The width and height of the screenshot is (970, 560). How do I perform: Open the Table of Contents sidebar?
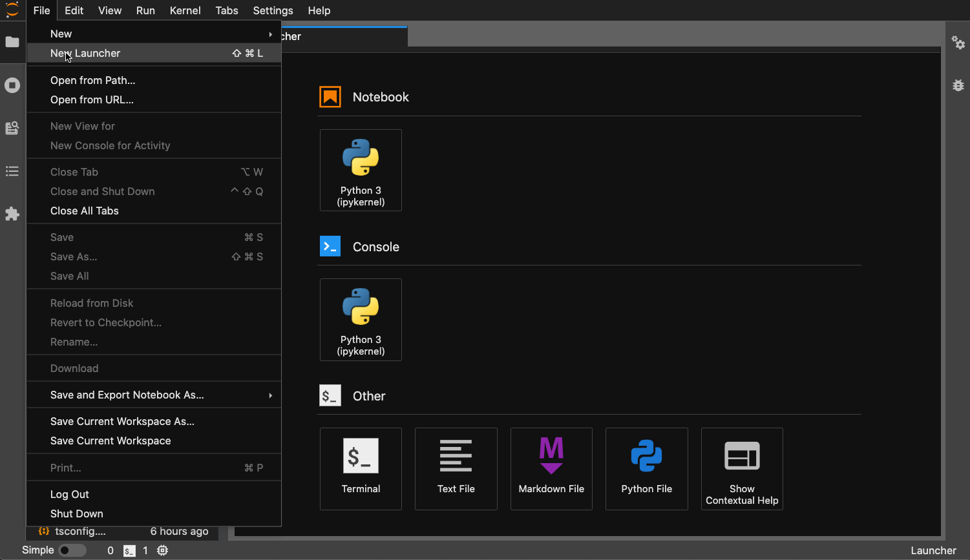coord(12,171)
